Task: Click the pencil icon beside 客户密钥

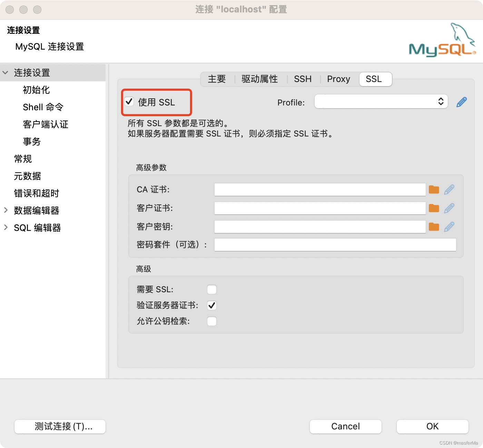Action: [449, 226]
